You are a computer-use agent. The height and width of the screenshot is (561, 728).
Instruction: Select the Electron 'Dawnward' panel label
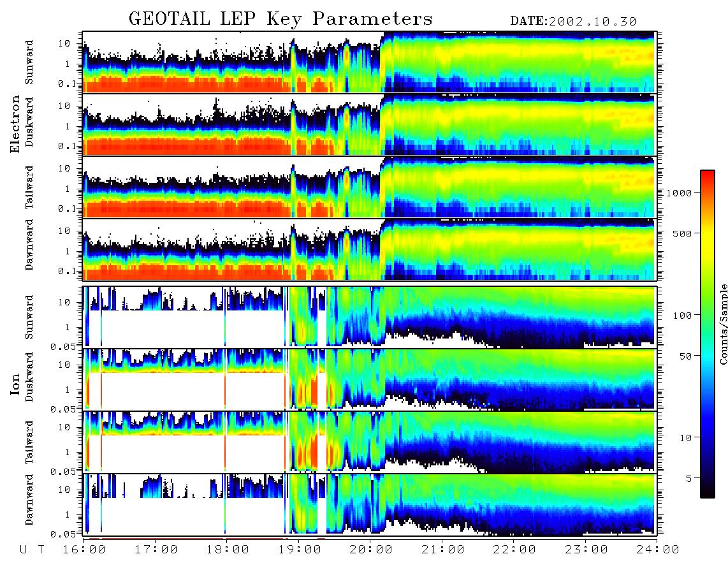(29, 245)
